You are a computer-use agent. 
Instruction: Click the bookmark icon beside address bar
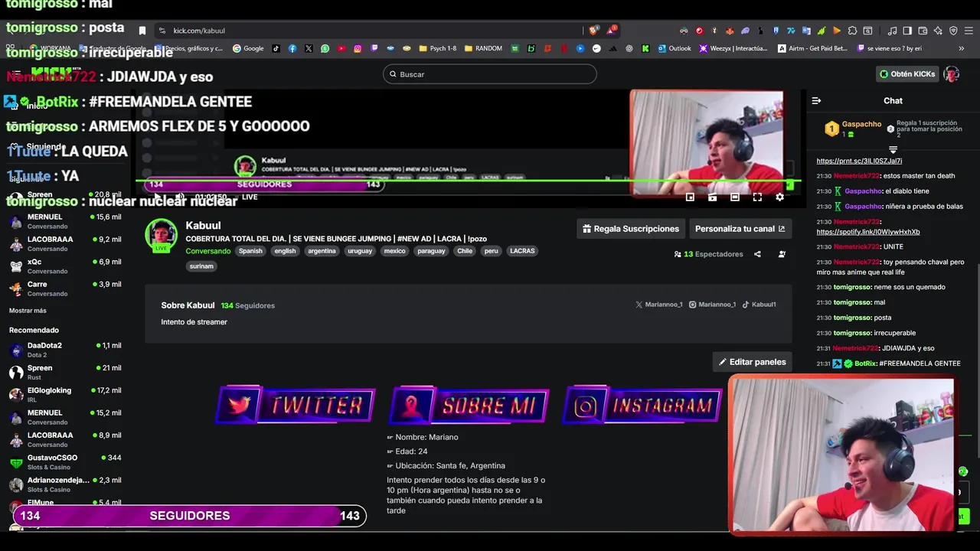[x=142, y=31]
